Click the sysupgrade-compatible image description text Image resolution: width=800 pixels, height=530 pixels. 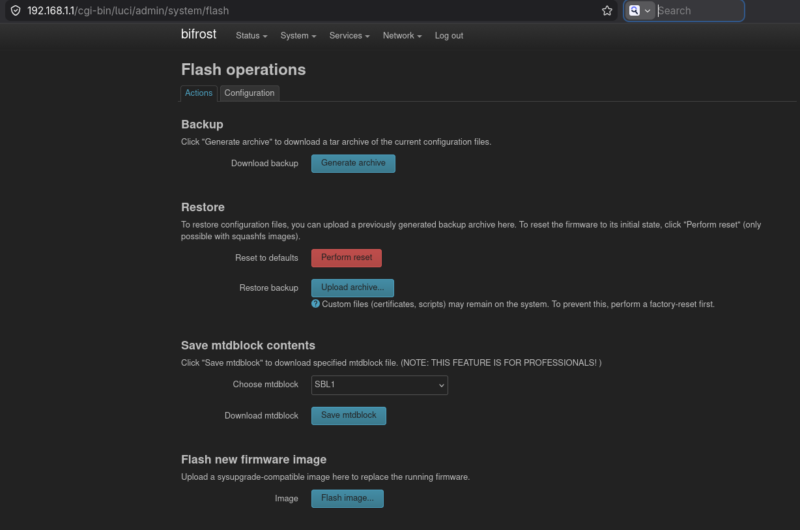[x=325, y=477]
